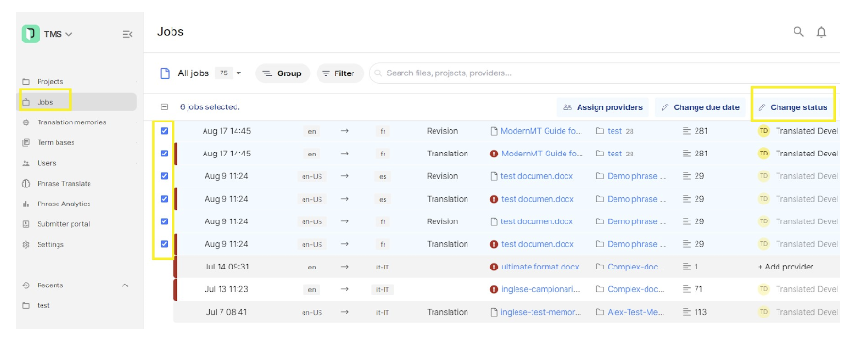868x342 pixels.
Task: Click the Term bases icon
Action: coord(25,143)
